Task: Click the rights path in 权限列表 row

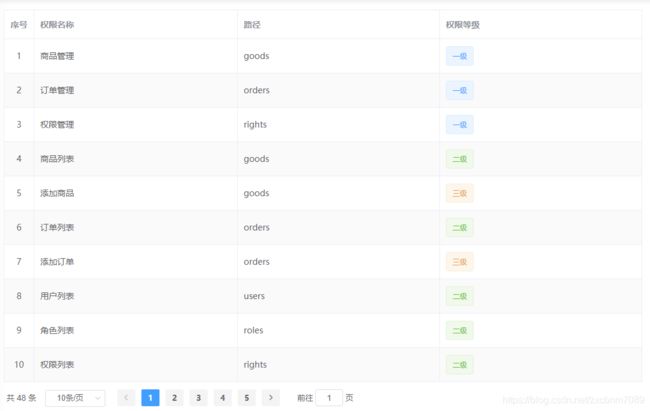Action: click(255, 365)
